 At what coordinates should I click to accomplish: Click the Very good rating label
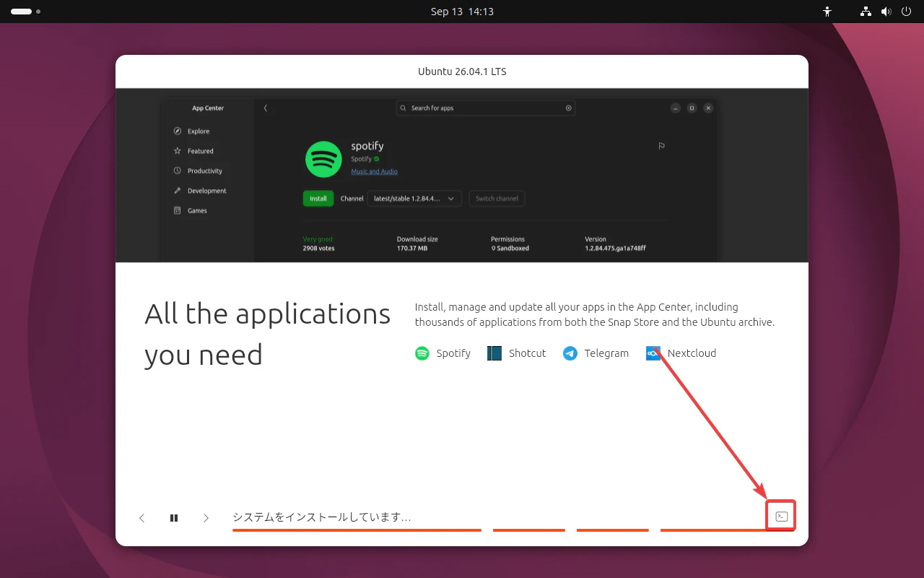tap(318, 239)
